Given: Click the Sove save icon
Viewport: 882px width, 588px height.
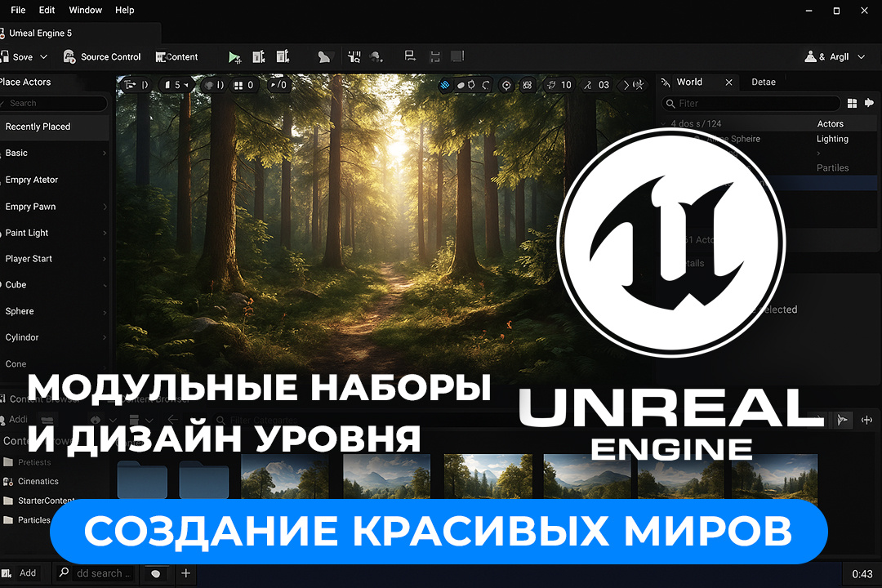Looking at the screenshot, I should [x=5, y=57].
